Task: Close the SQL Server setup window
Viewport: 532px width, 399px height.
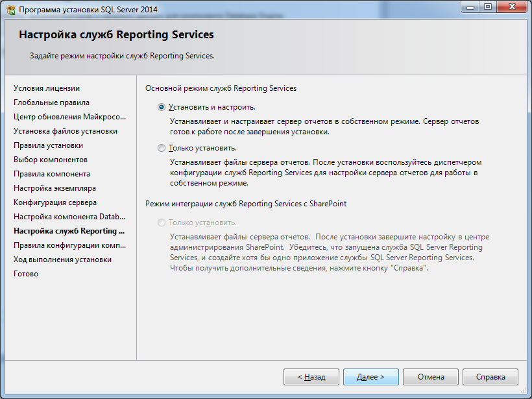Action: click(513, 7)
